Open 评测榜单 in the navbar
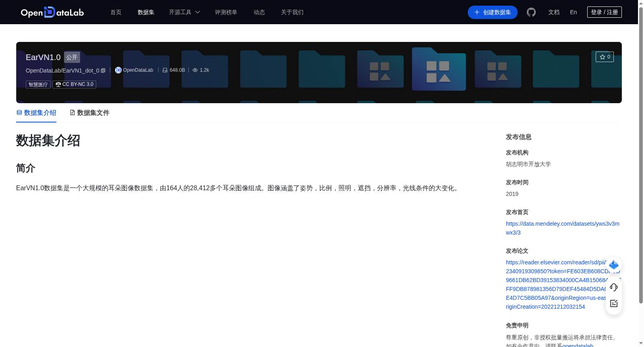The height and width of the screenshot is (347, 644). click(x=226, y=12)
